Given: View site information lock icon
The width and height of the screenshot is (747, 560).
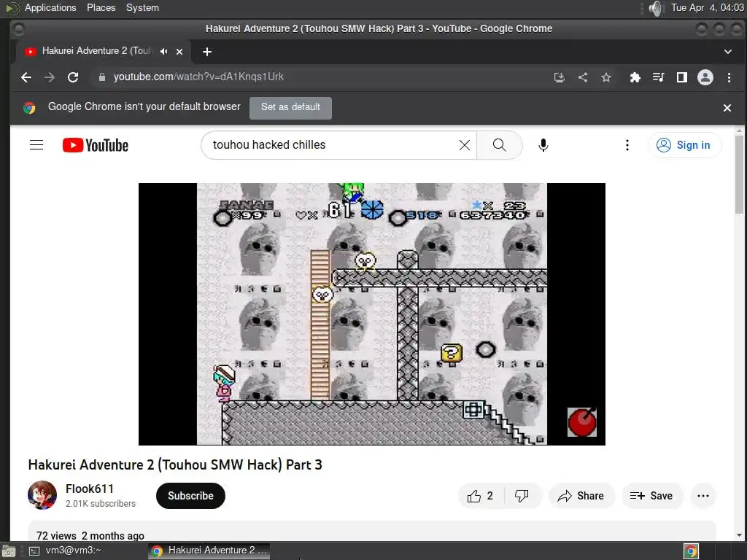Looking at the screenshot, I should click(x=101, y=77).
